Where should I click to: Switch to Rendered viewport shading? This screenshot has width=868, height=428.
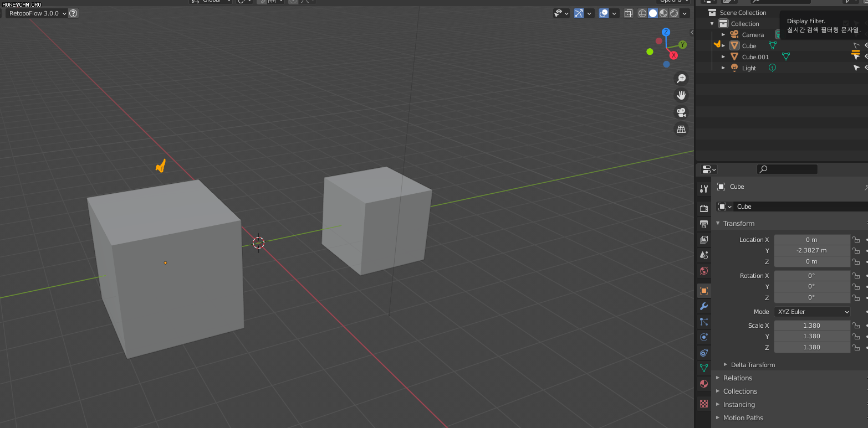coord(674,13)
